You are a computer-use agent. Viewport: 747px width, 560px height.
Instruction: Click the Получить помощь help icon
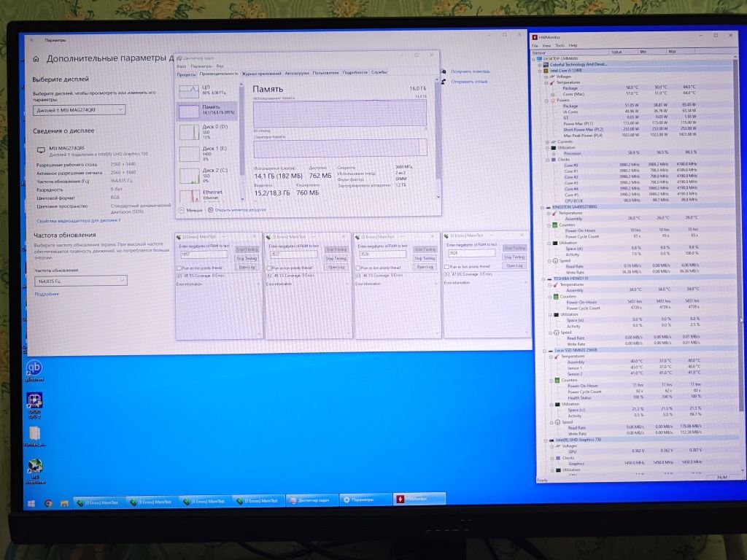[x=444, y=71]
